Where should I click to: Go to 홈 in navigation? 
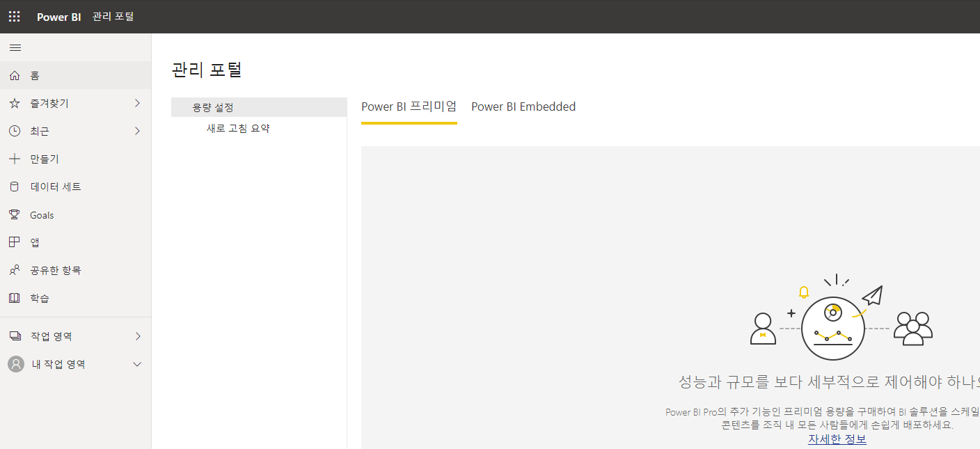(x=75, y=75)
